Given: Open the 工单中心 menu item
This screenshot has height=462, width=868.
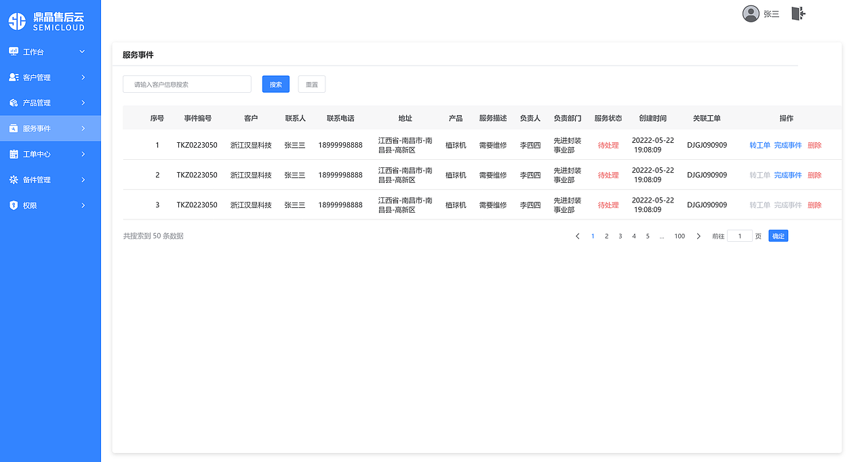Looking at the screenshot, I should tap(50, 154).
